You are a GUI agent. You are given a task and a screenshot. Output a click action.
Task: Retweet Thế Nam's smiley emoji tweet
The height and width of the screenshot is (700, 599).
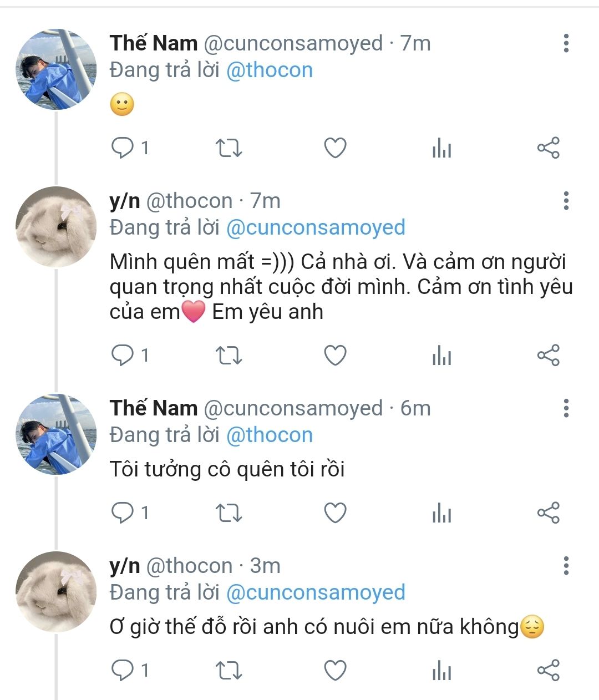pos(228,148)
